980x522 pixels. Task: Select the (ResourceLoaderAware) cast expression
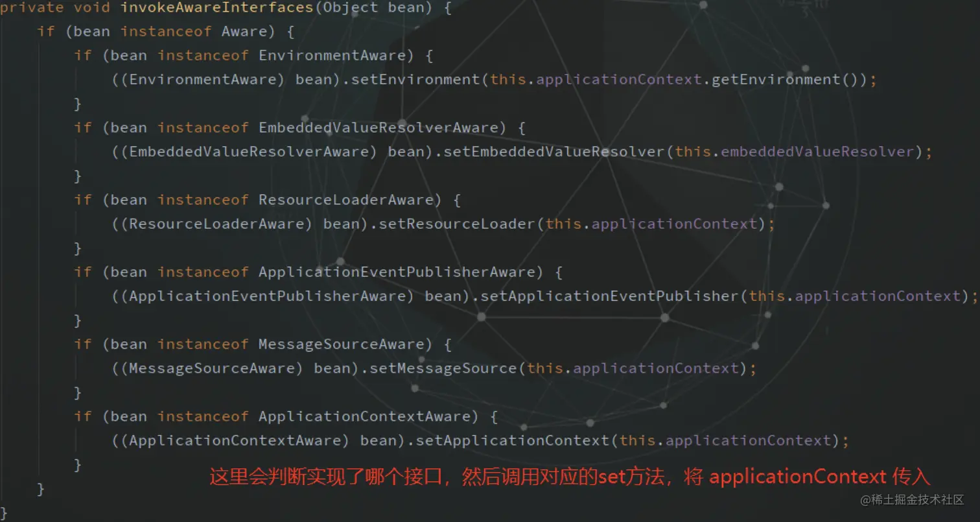(x=217, y=224)
